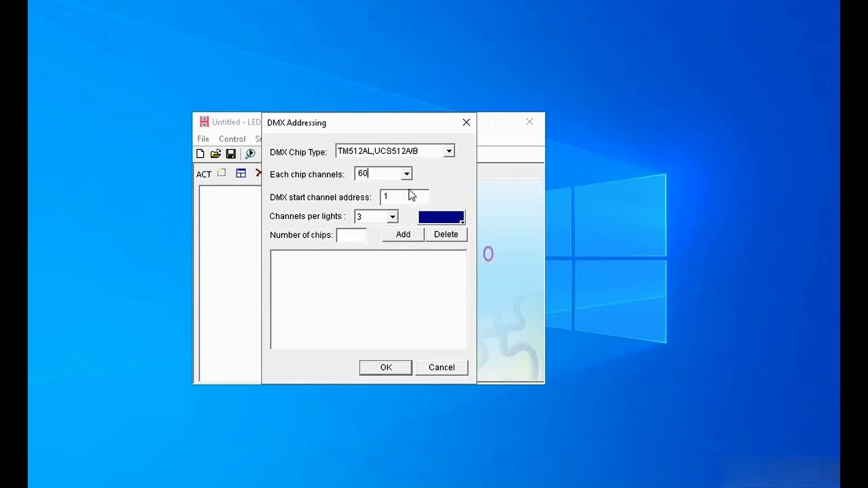This screenshot has width=868, height=488.
Task: Click the new action notepad icon beside ACT
Action: [x=222, y=174]
